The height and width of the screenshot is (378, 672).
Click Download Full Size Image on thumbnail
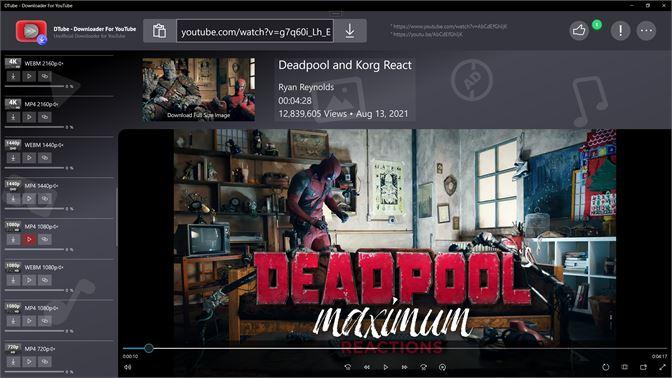[x=198, y=115]
